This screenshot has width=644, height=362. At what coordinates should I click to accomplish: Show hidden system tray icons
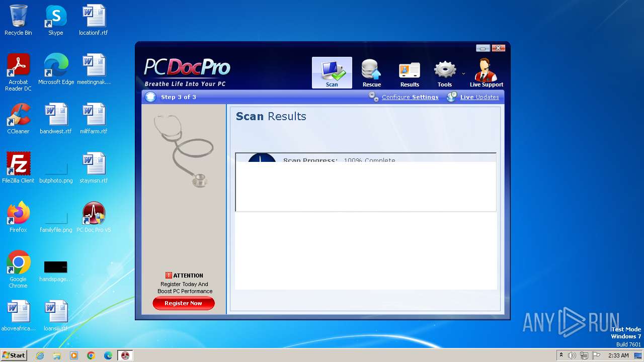tap(561, 355)
